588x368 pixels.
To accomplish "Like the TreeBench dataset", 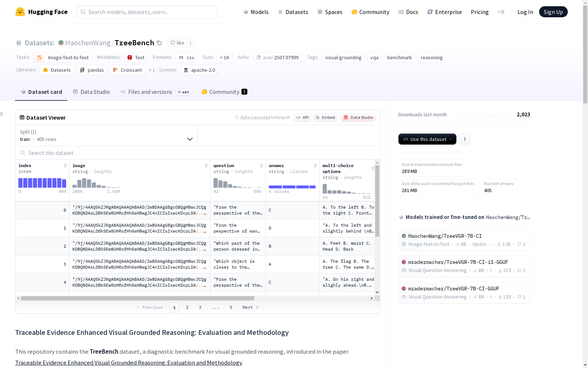I will 177,43.
